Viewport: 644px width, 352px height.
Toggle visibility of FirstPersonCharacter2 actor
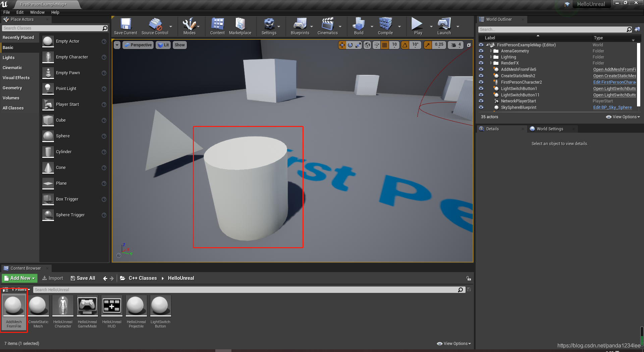(481, 82)
